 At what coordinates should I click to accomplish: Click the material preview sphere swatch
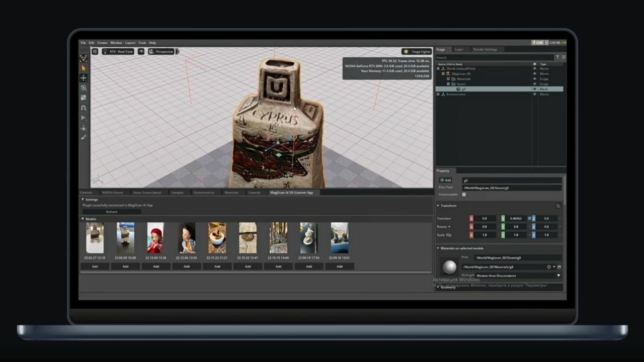(449, 266)
